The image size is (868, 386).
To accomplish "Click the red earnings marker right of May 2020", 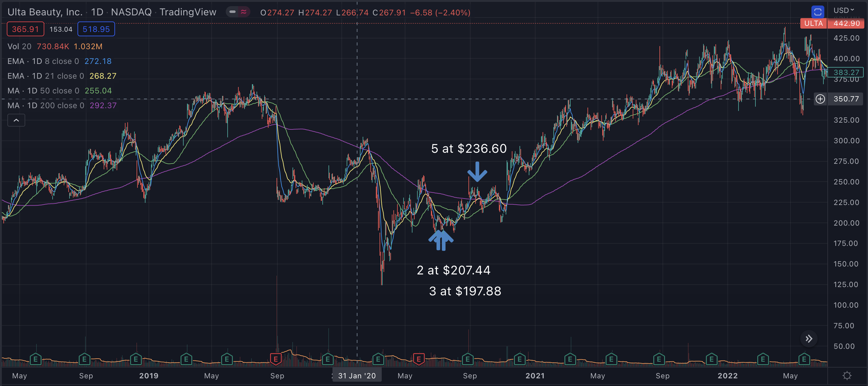I will coord(419,359).
